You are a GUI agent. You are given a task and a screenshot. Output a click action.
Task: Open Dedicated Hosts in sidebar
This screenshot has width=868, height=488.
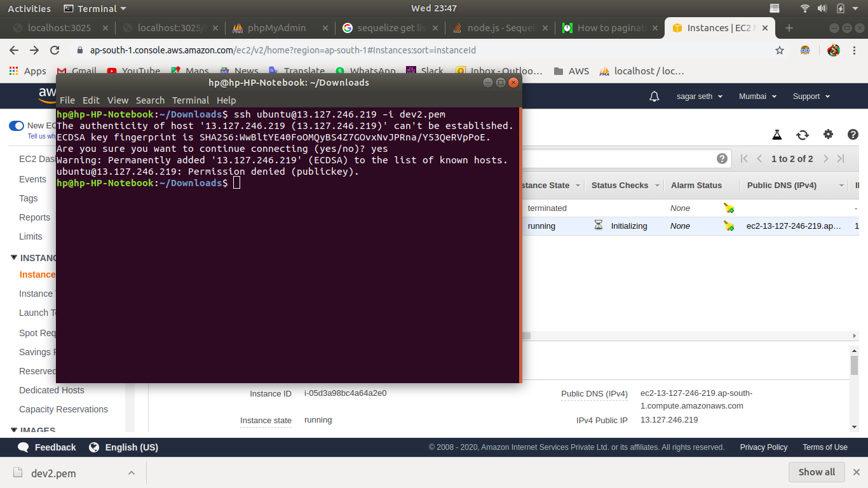click(x=51, y=390)
